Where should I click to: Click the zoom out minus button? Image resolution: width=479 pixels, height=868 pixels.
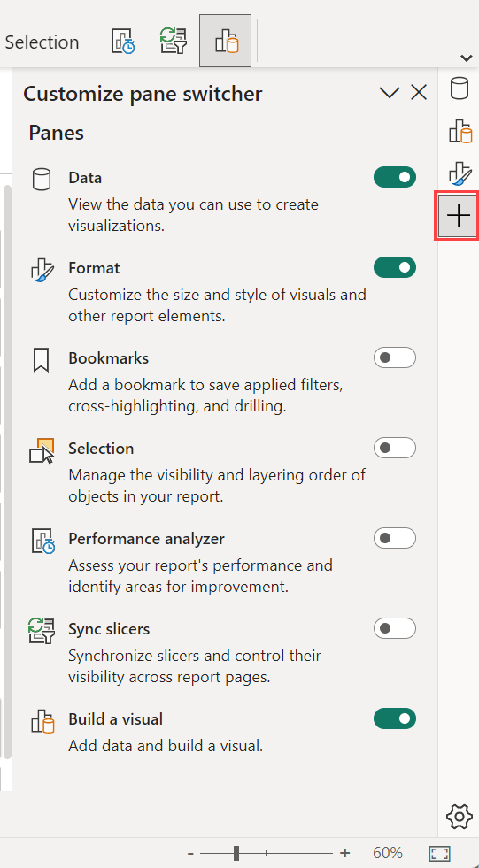coord(190,853)
